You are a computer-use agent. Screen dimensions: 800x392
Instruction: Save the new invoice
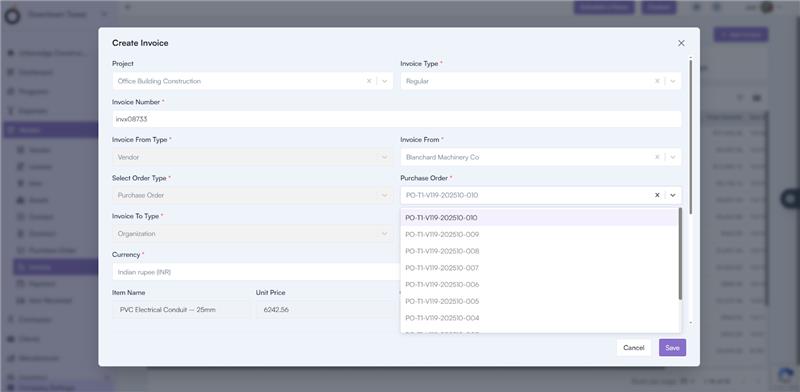click(672, 348)
